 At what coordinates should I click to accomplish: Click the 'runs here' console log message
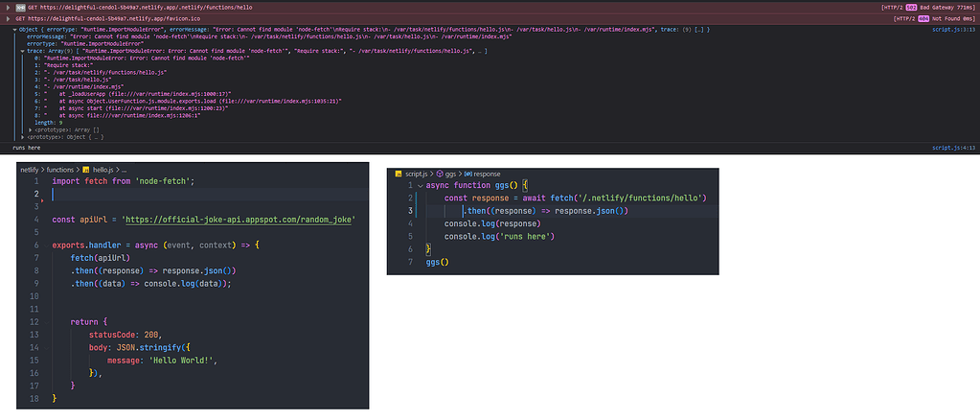tap(26, 148)
